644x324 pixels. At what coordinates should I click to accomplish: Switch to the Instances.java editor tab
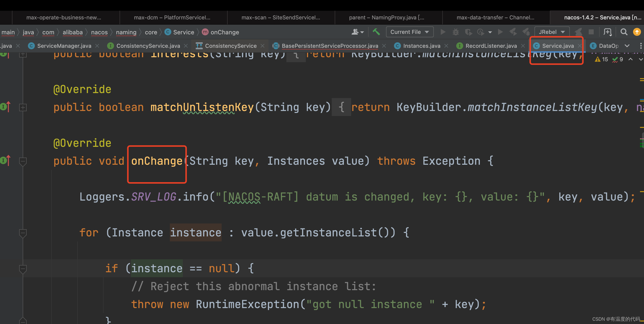pos(422,46)
